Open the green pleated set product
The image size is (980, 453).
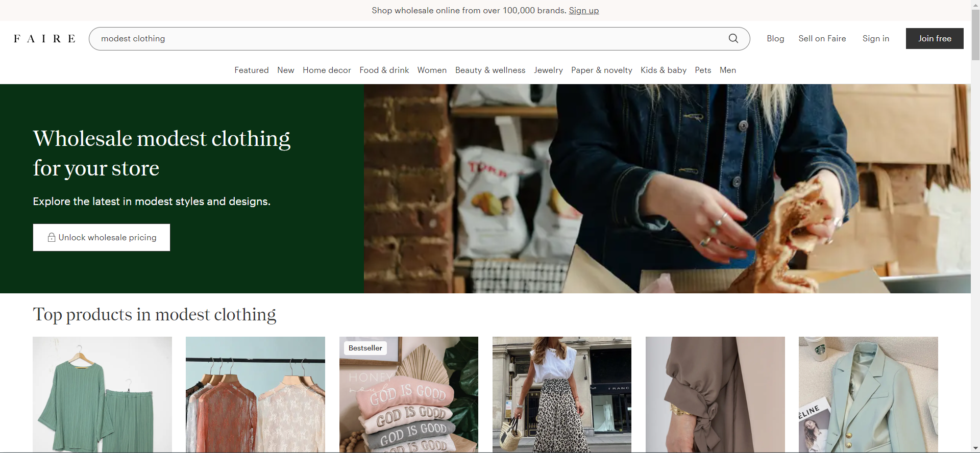[102, 394]
